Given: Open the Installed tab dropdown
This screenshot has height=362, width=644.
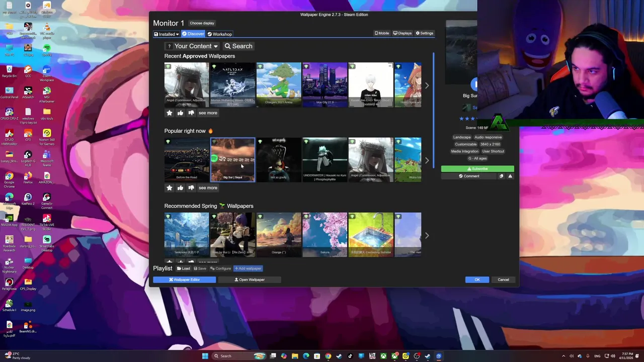Looking at the screenshot, I should (x=167, y=34).
